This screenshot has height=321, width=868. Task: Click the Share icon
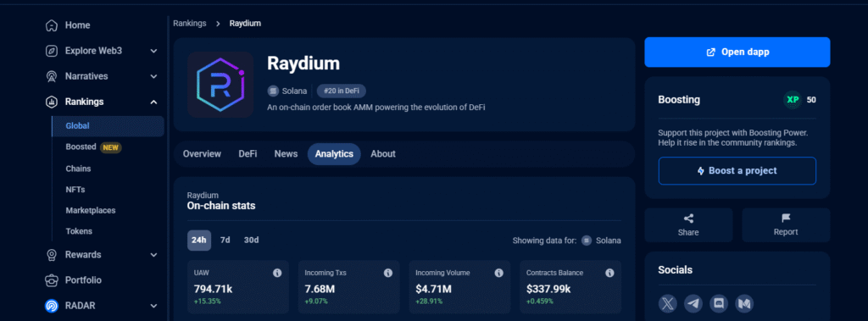(x=688, y=219)
